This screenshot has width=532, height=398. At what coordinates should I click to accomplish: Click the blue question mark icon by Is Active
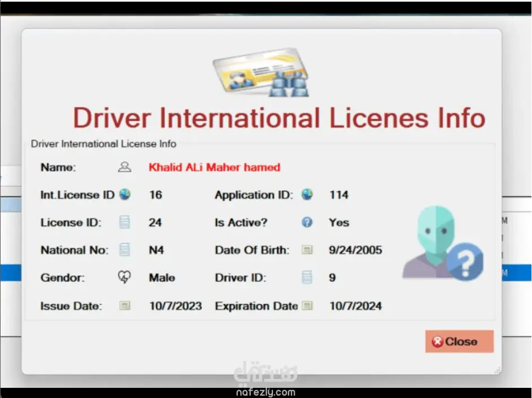tap(307, 222)
